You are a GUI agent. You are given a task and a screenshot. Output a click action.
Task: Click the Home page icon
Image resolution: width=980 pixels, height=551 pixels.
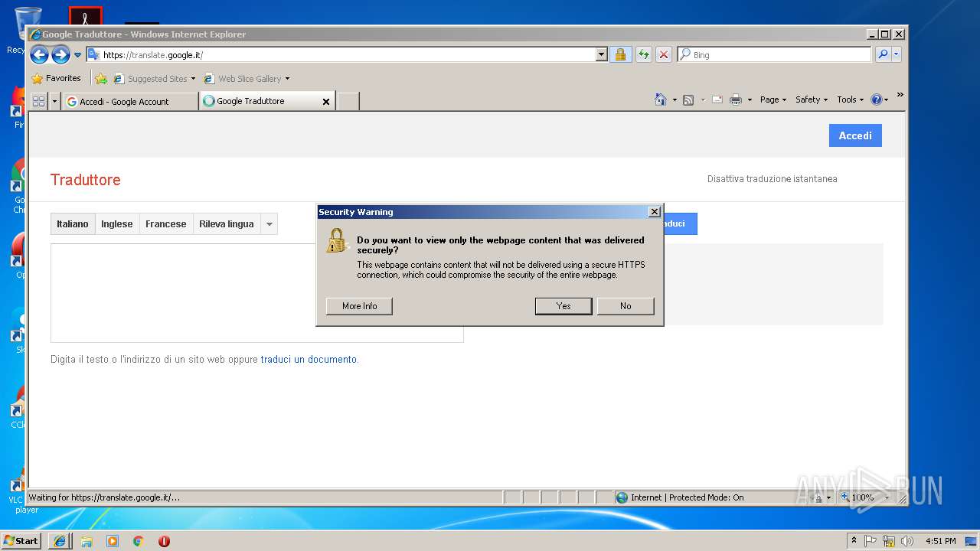[x=661, y=99]
